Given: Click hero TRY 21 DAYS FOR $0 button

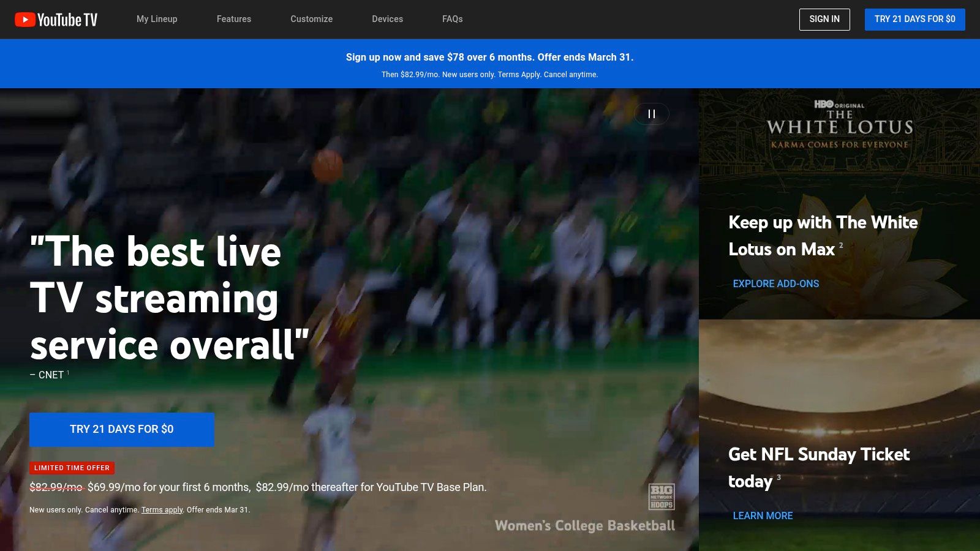Looking at the screenshot, I should 122,429.
